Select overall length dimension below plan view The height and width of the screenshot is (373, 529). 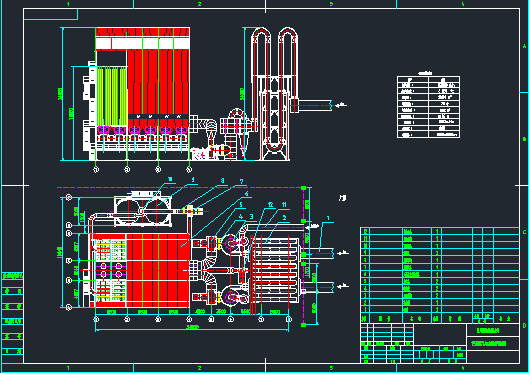pos(192,327)
